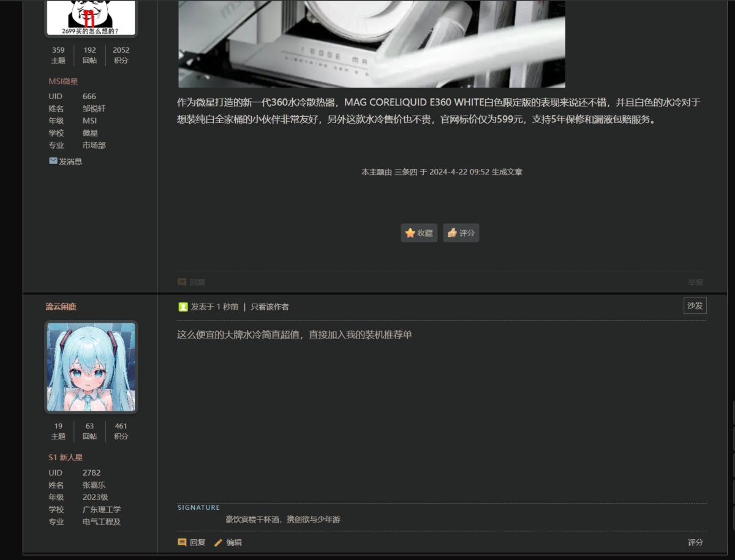Open the 19 主题 count of 流云闲鹿

coord(58,431)
